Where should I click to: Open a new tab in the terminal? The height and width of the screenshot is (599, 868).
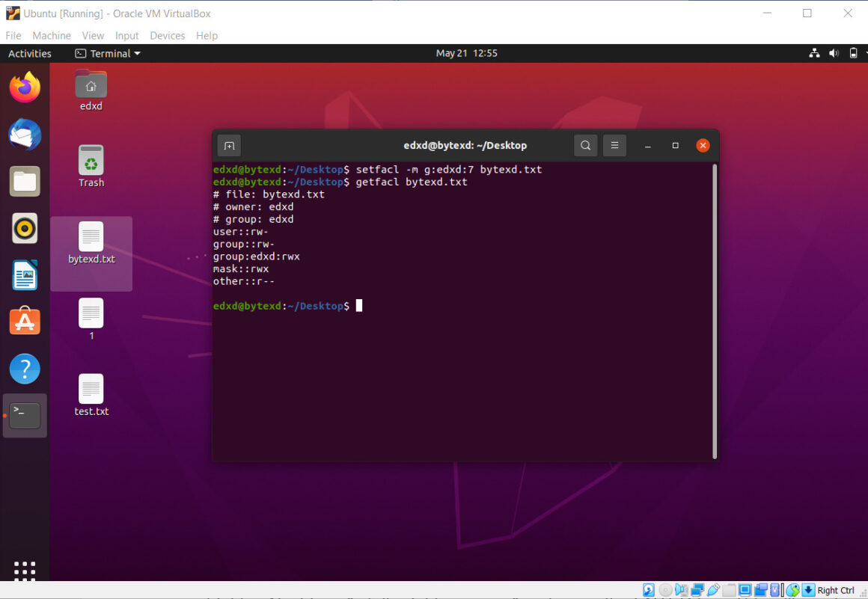click(x=229, y=146)
